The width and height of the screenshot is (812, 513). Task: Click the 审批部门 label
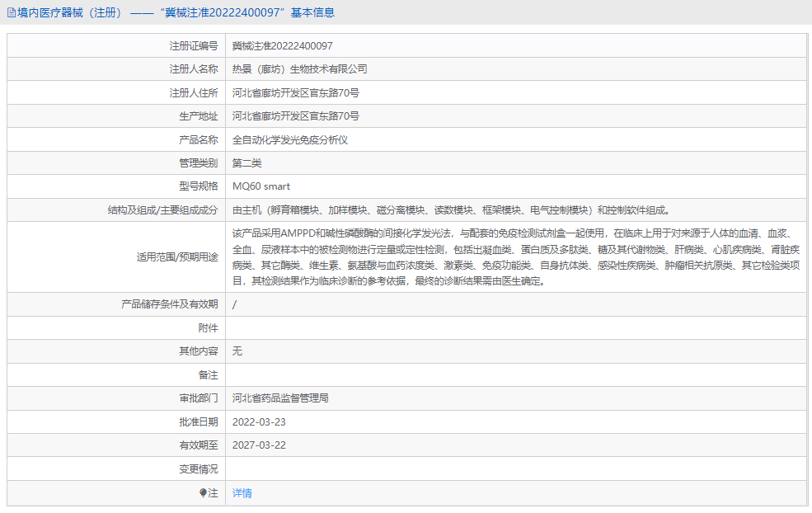pyautogui.click(x=199, y=398)
